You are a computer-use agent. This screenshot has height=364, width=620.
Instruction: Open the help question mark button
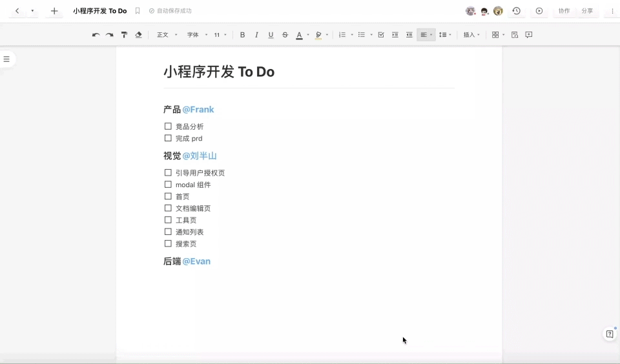click(x=610, y=334)
